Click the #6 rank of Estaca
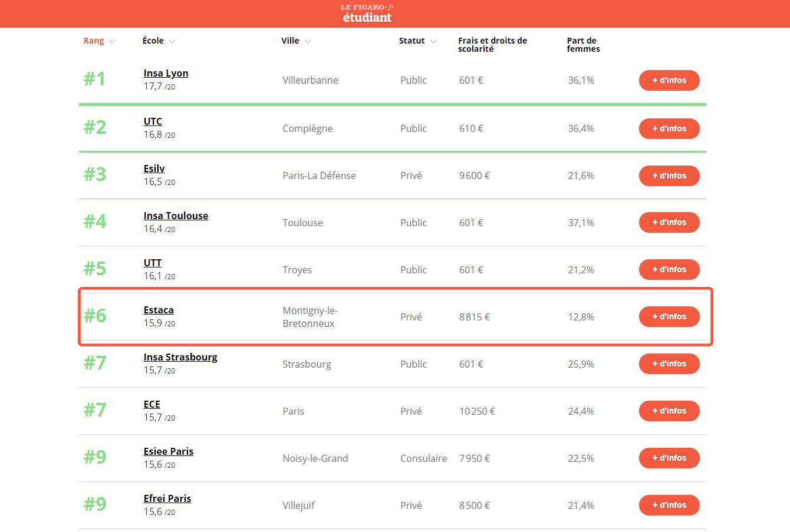 (x=95, y=316)
